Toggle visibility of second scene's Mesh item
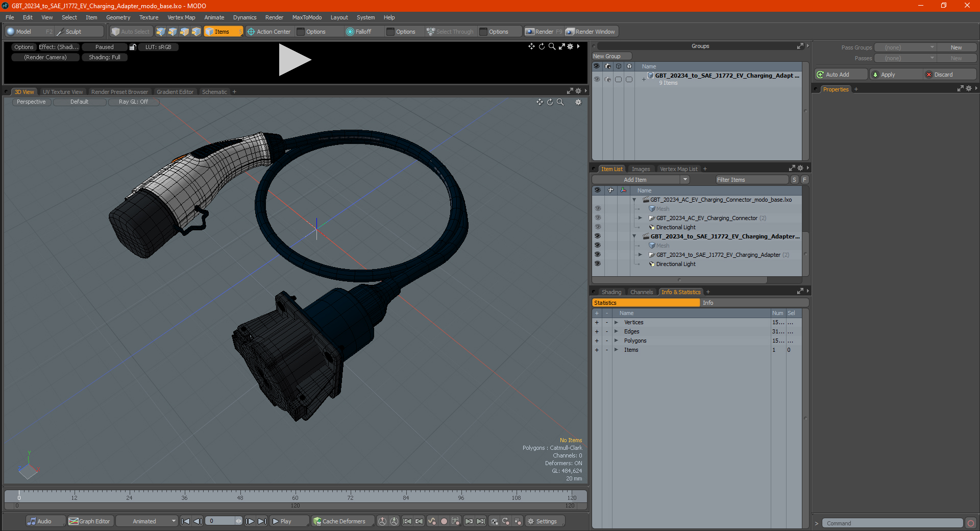The height and width of the screenshot is (531, 980). (597, 246)
